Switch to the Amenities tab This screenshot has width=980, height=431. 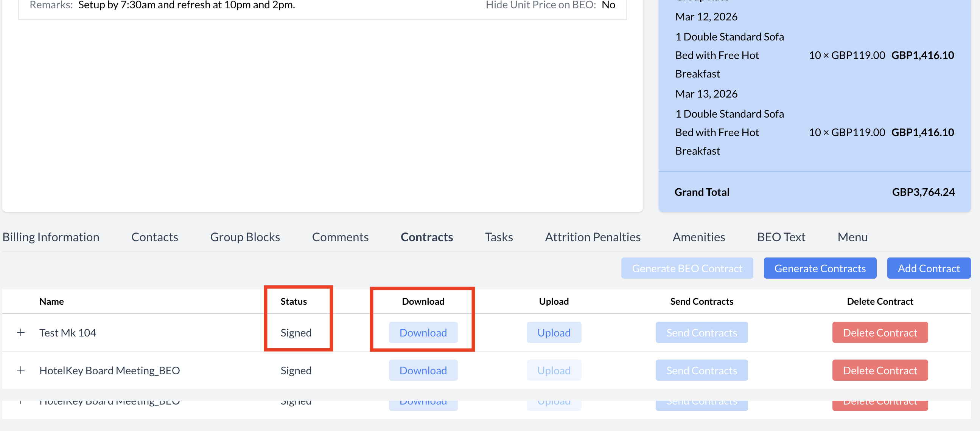pos(698,237)
